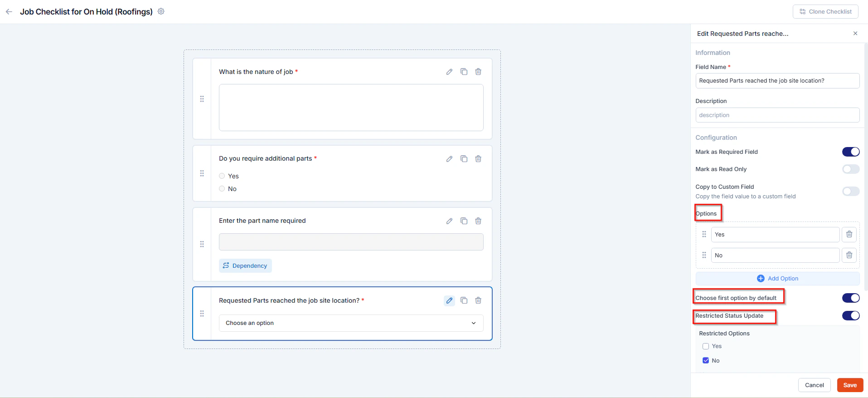Click the 'Restricted Options' label
Viewport: 868px width, 398px height.
[x=724, y=334]
